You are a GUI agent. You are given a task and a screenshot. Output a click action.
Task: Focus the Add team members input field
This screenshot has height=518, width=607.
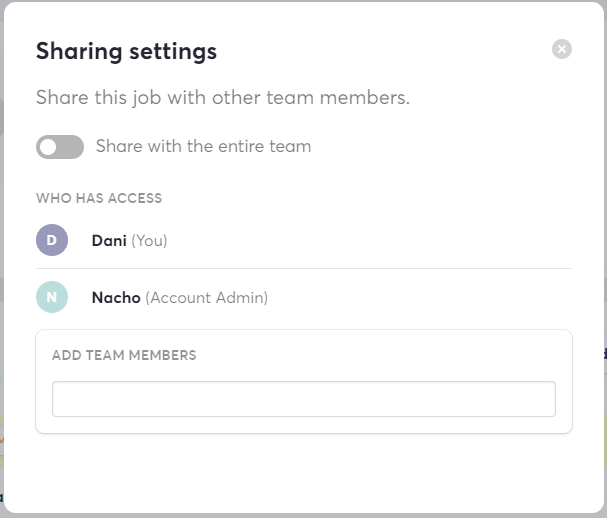click(304, 399)
